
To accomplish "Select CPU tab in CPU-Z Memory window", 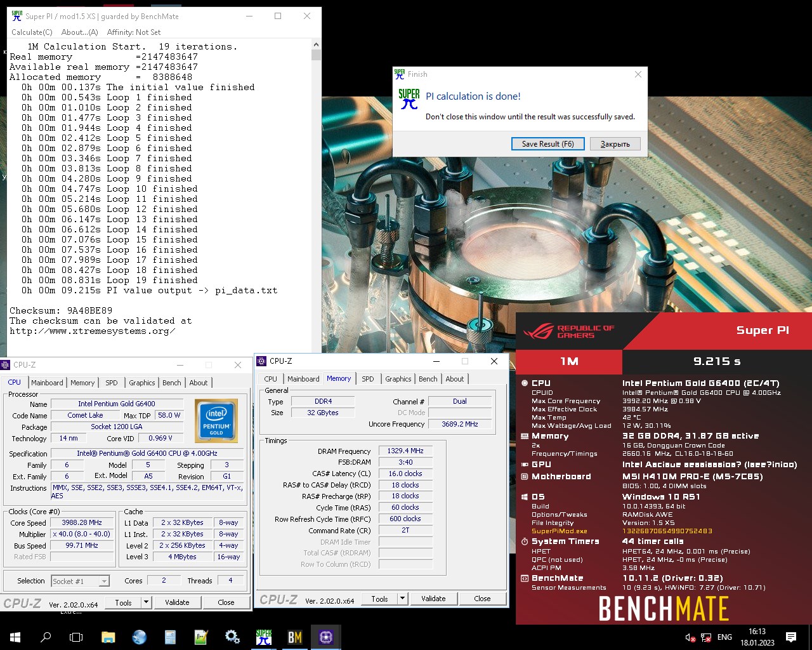I will (271, 379).
